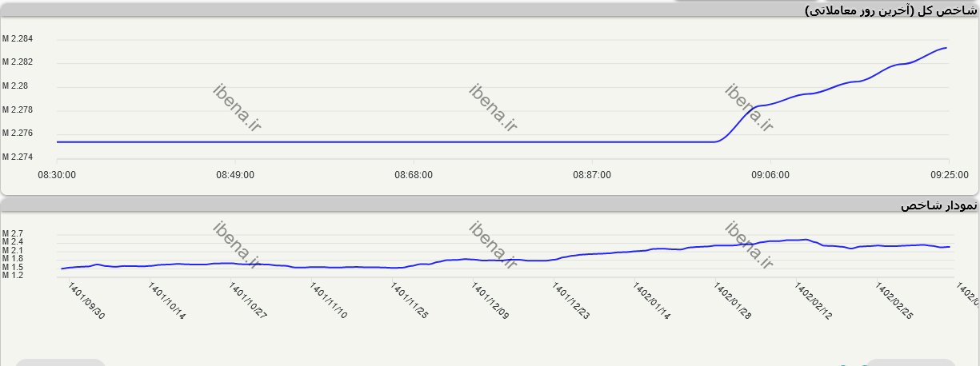Click the M 2.284 y-axis label
The image size is (980, 366).
click(x=17, y=39)
